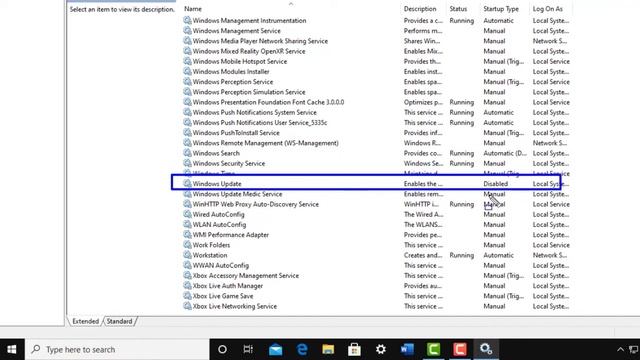Click Running status of Workstation service
Image resolution: width=640 pixels, height=360 pixels.
point(462,255)
